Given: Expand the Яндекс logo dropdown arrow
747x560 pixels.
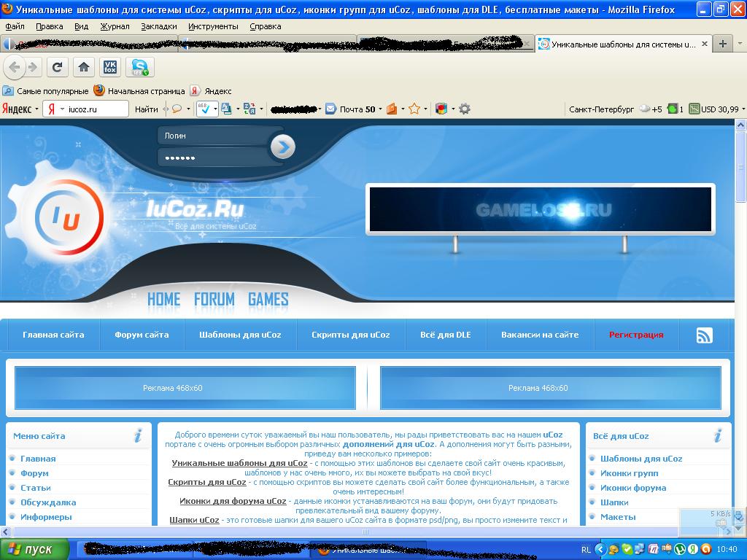Looking at the screenshot, I should (x=36, y=109).
